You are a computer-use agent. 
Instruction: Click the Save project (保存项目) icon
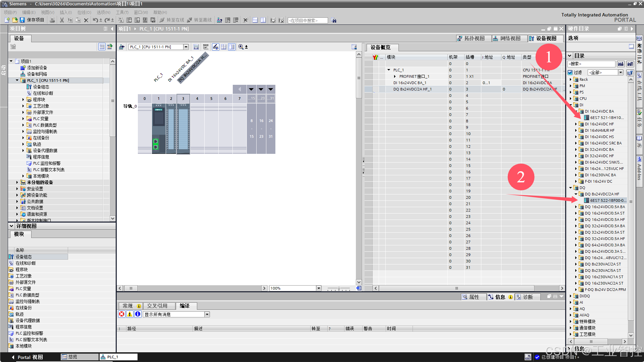tap(22, 20)
